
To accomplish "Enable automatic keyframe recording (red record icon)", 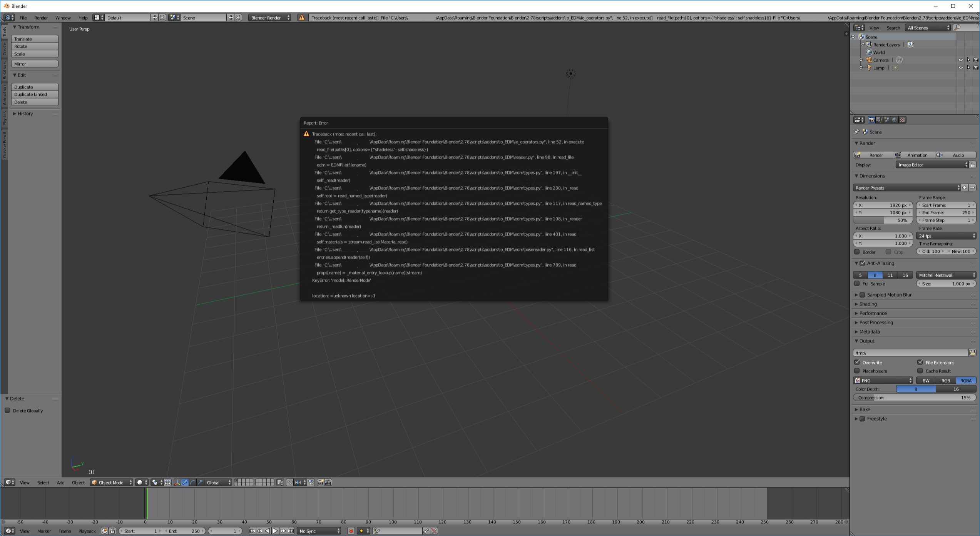I will point(351,531).
